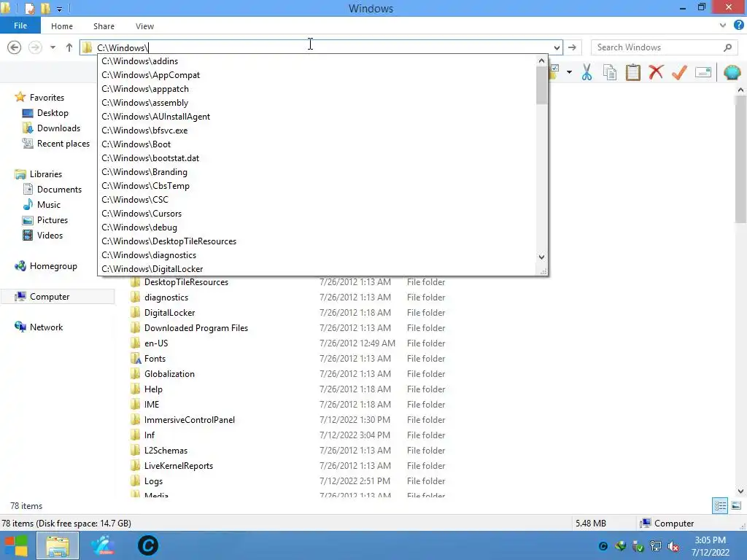The image size is (747, 560).
Task: Switch to details view button
Action: [x=720, y=505]
